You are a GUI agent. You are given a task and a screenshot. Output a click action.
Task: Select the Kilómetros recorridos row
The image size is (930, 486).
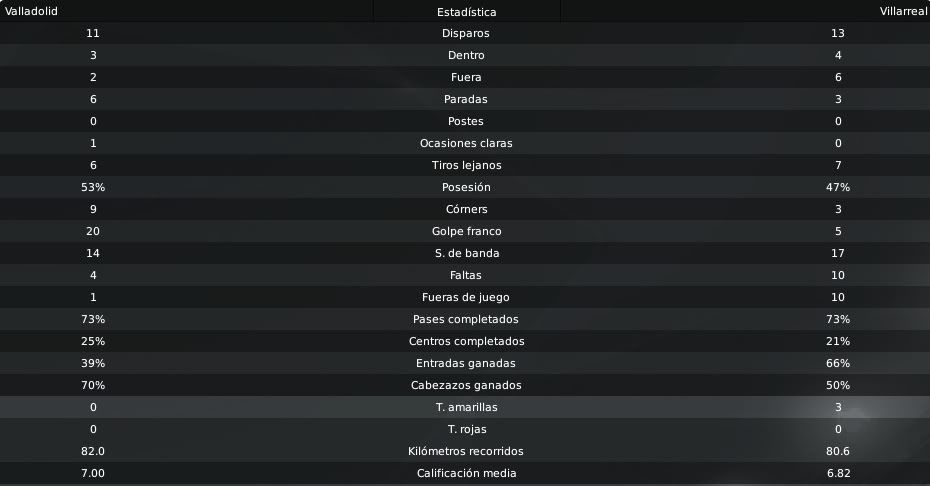(x=466, y=451)
